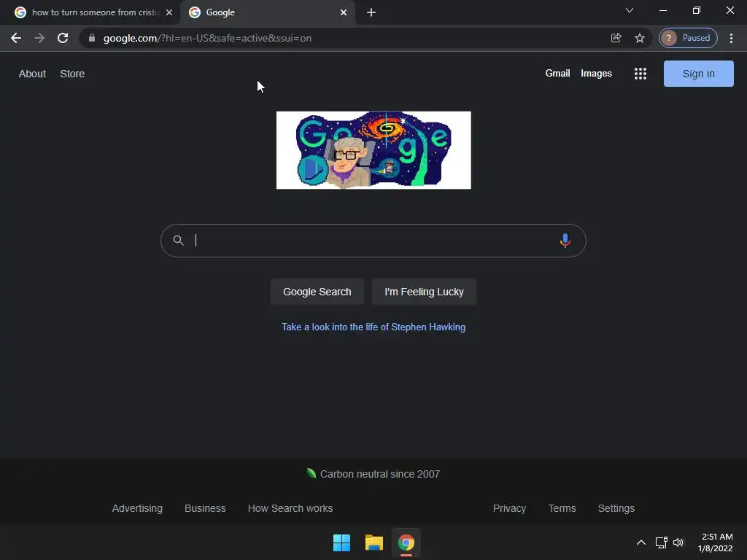
Task: Open the tab search dropdown arrow
Action: click(x=630, y=10)
